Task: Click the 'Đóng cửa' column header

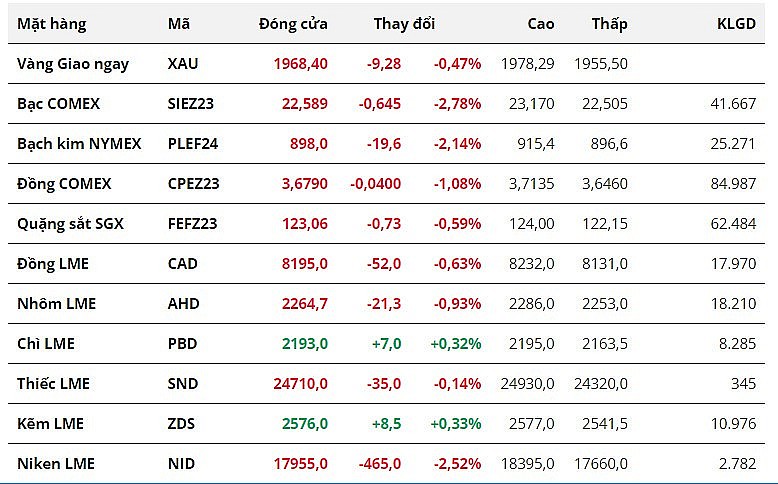Action: coord(293,24)
